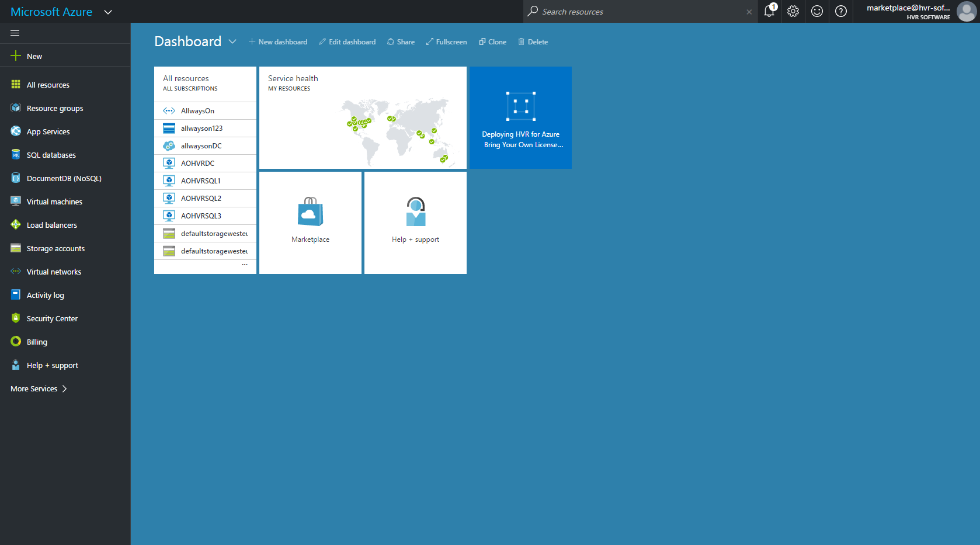Delete the dashboard
Image resolution: width=980 pixels, height=545 pixels.
point(533,42)
